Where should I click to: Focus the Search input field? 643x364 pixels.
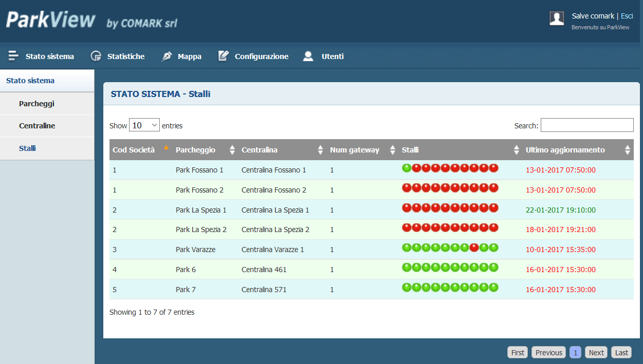[587, 125]
